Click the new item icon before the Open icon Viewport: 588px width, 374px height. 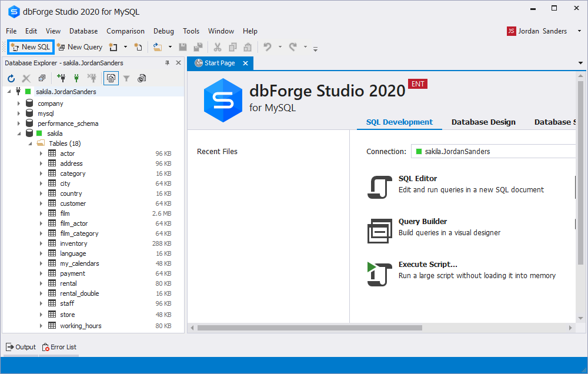point(138,47)
